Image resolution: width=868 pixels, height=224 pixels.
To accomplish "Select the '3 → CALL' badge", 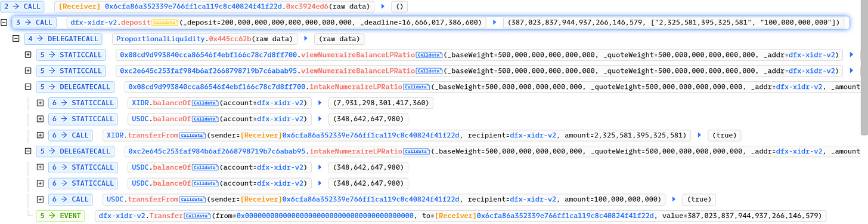I will pyautogui.click(x=35, y=23).
